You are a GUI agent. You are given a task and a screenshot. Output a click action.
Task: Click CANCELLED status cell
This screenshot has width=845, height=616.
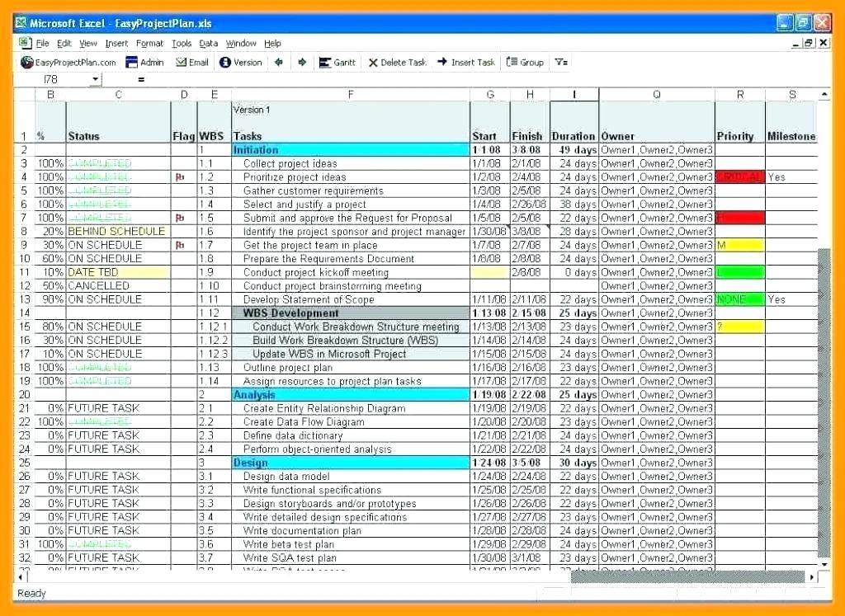tap(119, 286)
